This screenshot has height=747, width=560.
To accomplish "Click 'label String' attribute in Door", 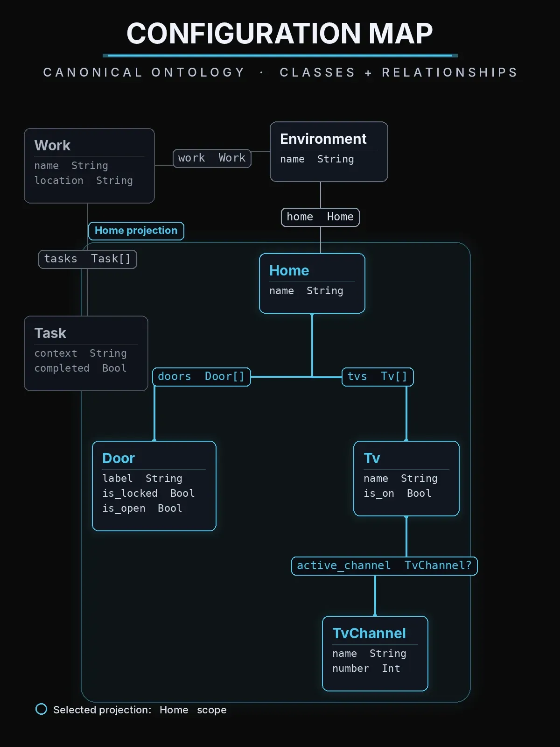I will 142,479.
